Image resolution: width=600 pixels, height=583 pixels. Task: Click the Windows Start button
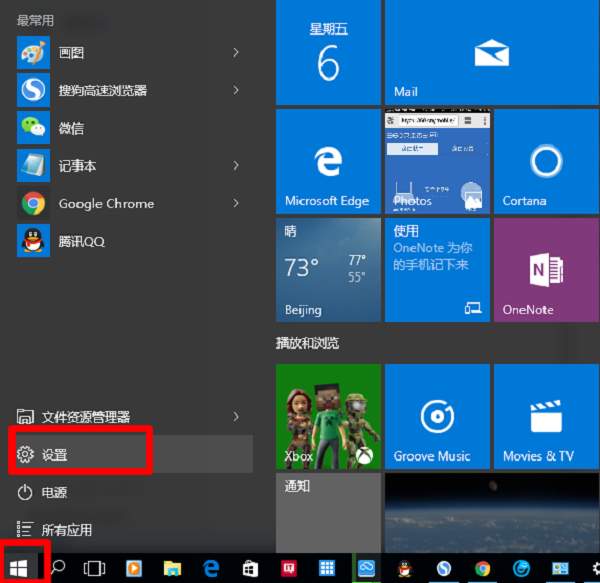point(19,568)
